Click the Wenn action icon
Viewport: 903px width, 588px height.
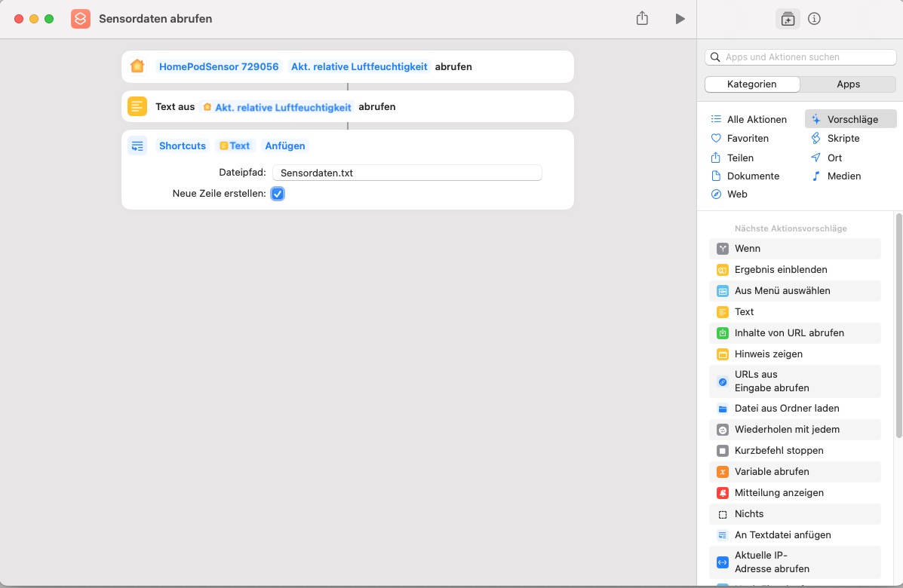coord(722,249)
